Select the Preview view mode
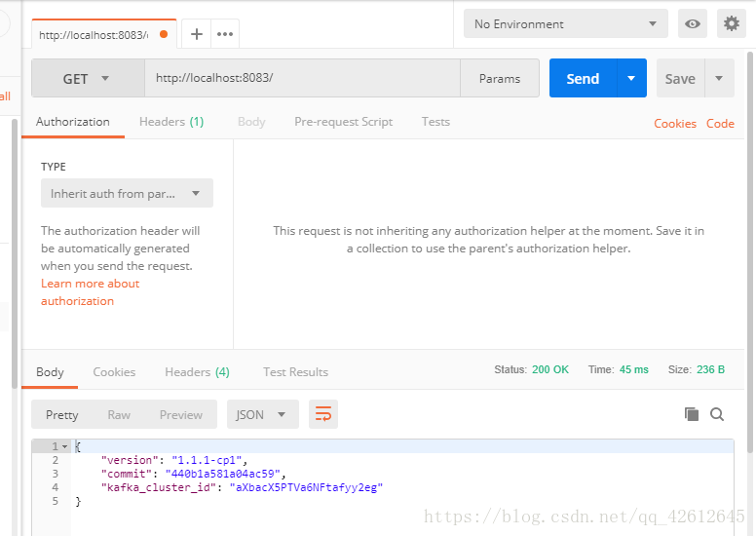Screen dimensions: 756x536 181,415
